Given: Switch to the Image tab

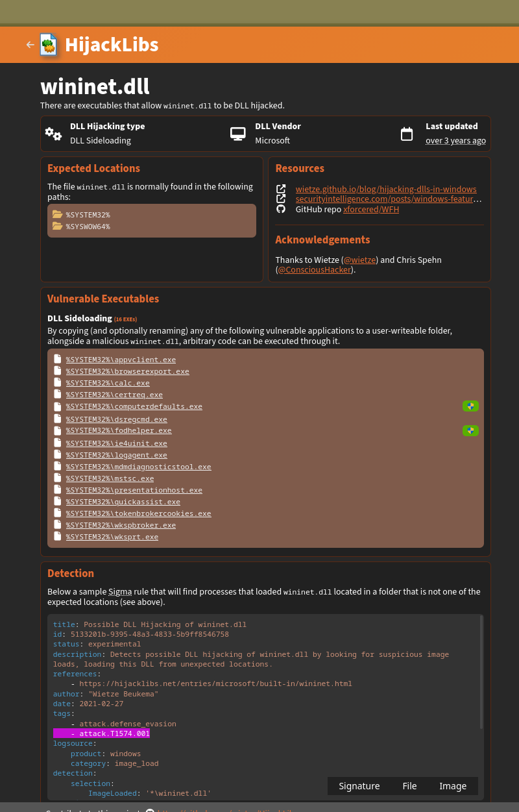Looking at the screenshot, I should coord(453,786).
